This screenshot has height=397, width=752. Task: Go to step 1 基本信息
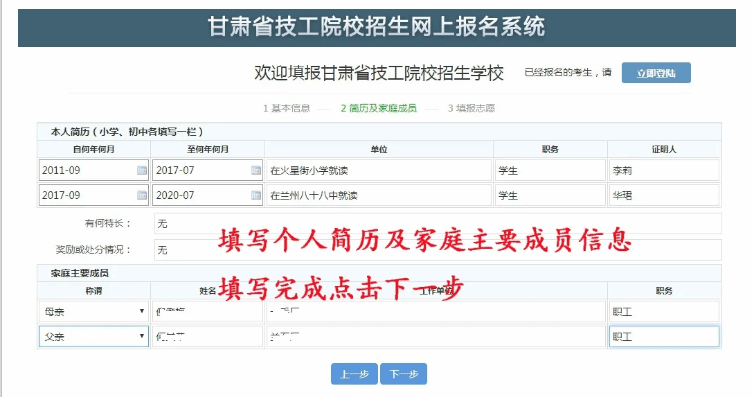(x=286, y=108)
